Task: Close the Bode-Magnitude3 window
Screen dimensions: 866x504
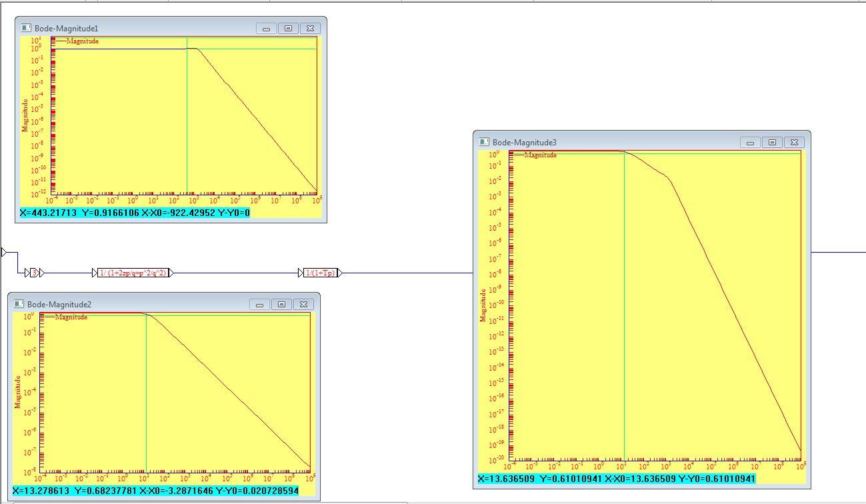Action: [x=795, y=142]
